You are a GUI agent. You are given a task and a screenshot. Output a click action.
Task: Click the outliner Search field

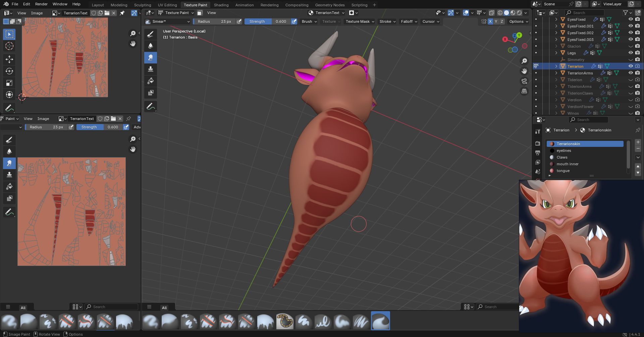tap(584, 13)
